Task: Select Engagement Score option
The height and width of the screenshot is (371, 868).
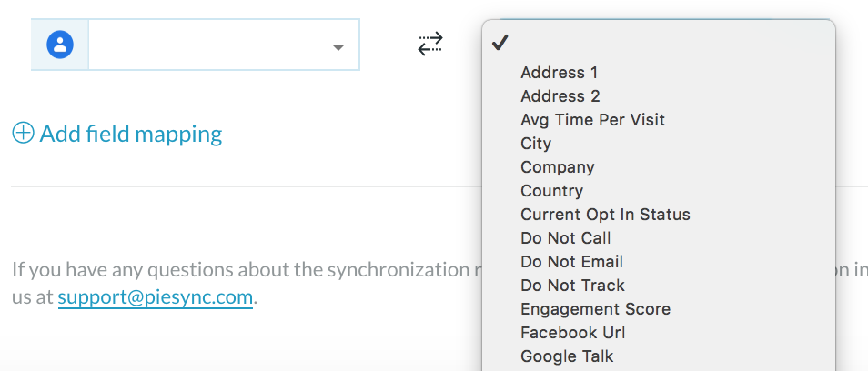Action: coord(658,309)
